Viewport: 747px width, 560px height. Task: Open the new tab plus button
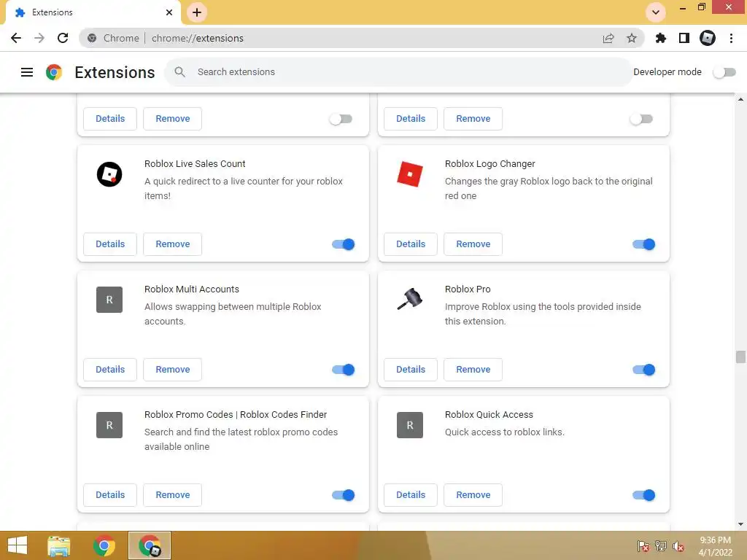pyautogui.click(x=197, y=12)
